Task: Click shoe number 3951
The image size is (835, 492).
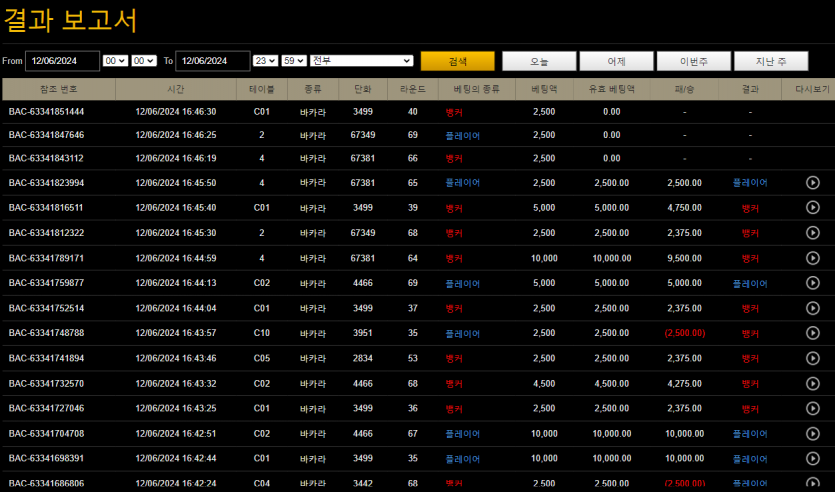Action: [363, 333]
